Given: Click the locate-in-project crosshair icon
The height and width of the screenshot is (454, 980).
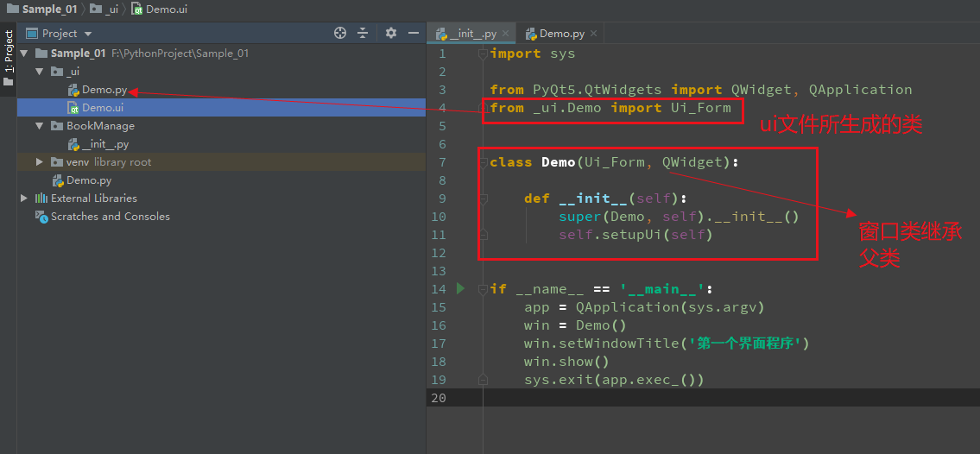Looking at the screenshot, I should click(x=340, y=33).
